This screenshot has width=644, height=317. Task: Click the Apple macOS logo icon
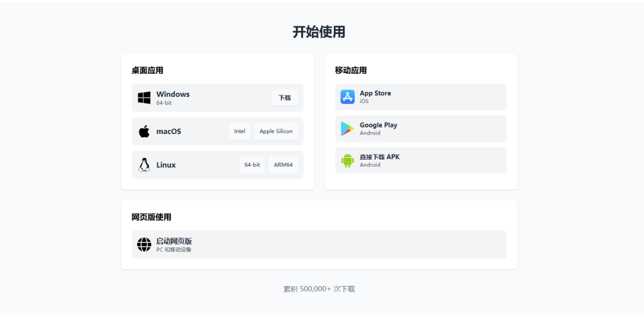144,132
